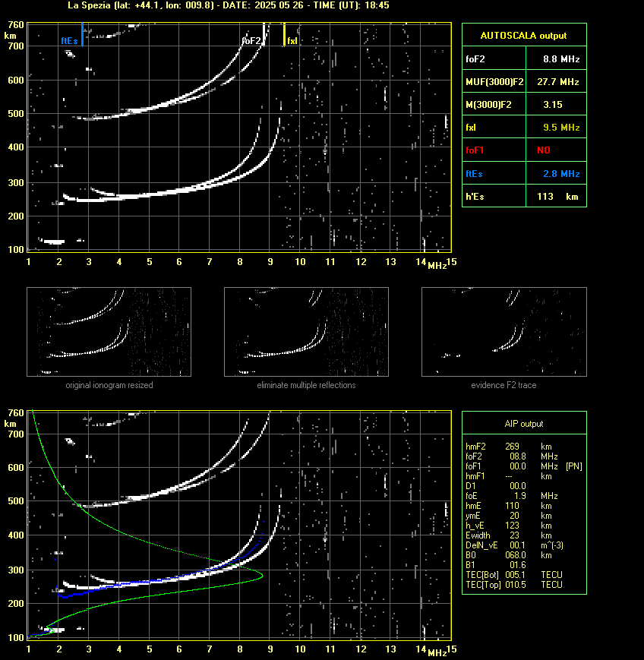
Task: Click the Ewidth 23 value
Action: (x=515, y=536)
